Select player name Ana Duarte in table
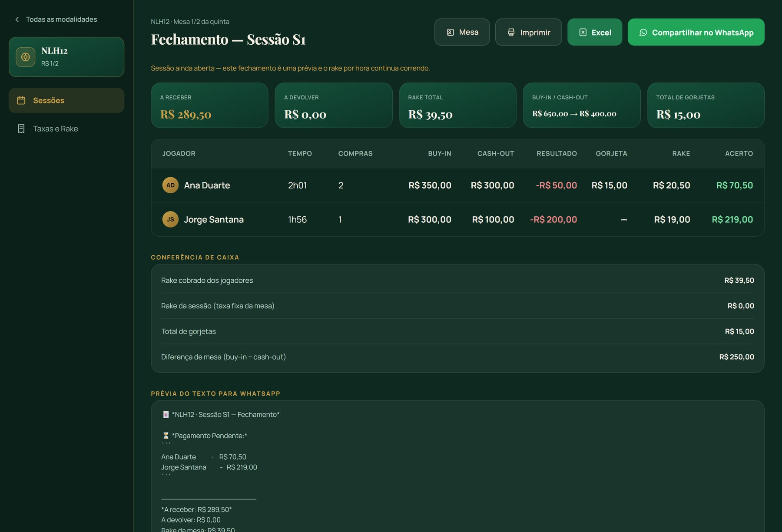Screen dimensions: 782x532 click(x=207, y=185)
